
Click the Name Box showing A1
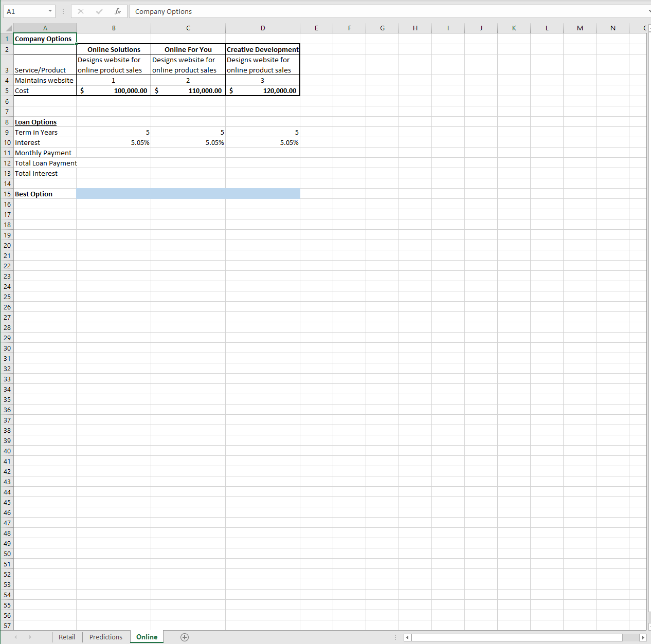tap(26, 11)
